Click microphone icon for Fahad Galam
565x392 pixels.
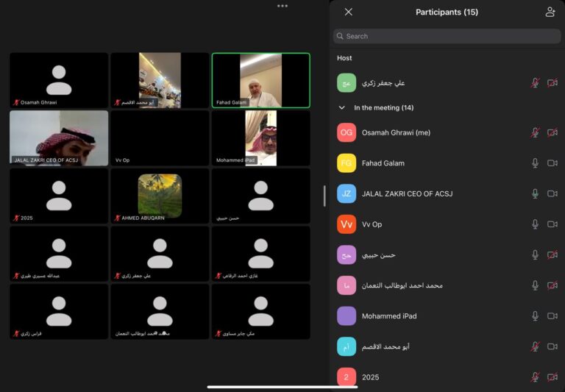tap(536, 163)
